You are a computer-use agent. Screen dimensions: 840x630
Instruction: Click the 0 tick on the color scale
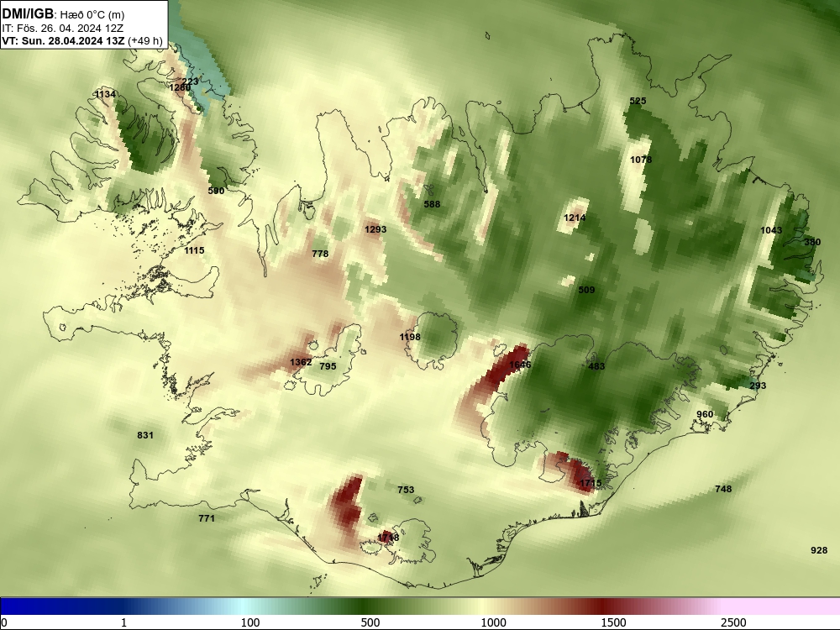[x=4, y=622]
